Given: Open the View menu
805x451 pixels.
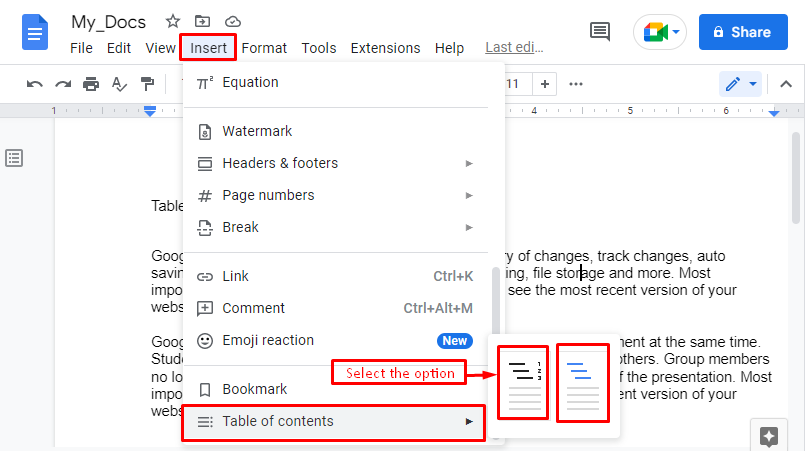Looking at the screenshot, I should (160, 48).
